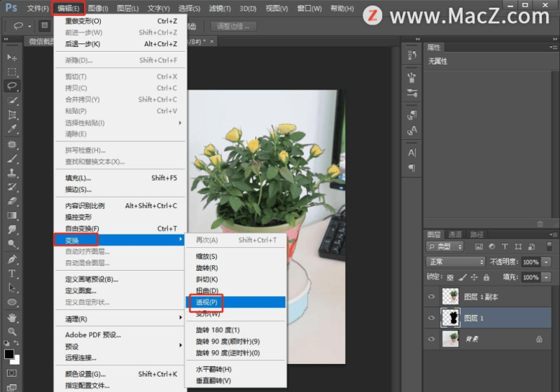Screen dimensions: 560x392
Task: Open the Character panel icon
Action: 412,153
